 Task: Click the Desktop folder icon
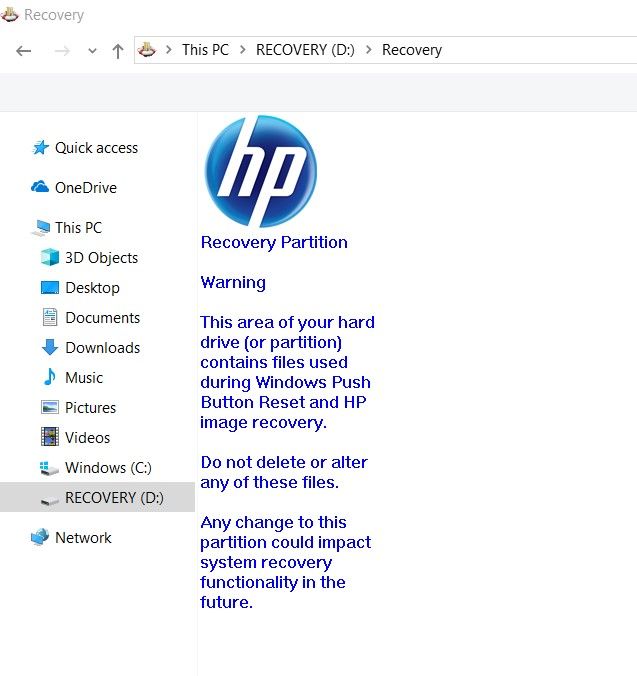(50, 288)
